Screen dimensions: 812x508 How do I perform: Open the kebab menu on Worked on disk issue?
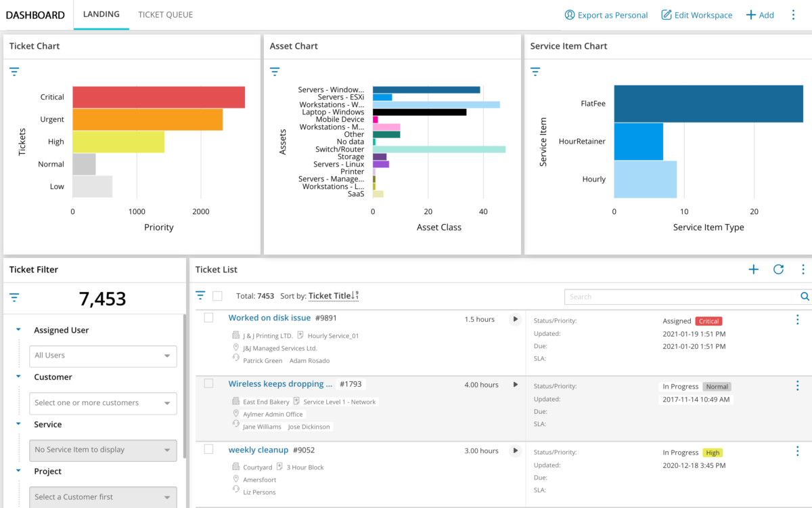point(797,319)
